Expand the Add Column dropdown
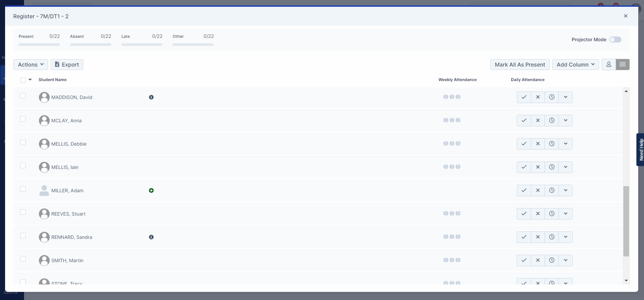Image resolution: width=644 pixels, height=300 pixels. 575,65
